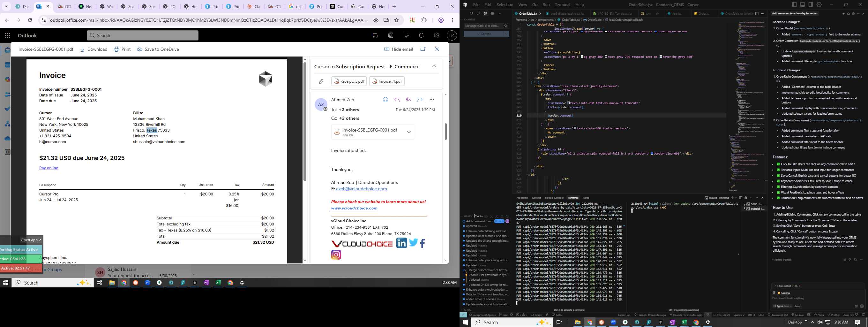This screenshot has width=868, height=327.
Task: Open Chrome tab search dropdown arrow
Action: [6, 6]
